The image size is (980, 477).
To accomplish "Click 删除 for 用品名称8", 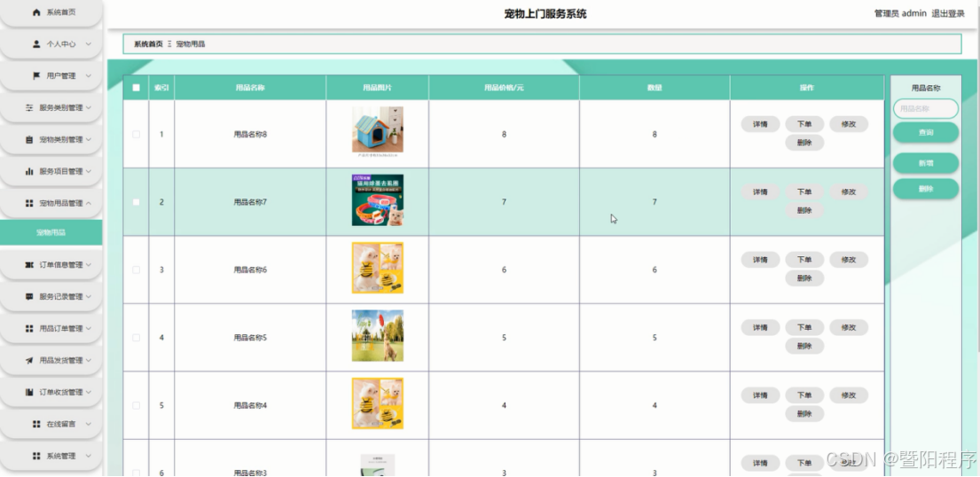I will (x=804, y=143).
